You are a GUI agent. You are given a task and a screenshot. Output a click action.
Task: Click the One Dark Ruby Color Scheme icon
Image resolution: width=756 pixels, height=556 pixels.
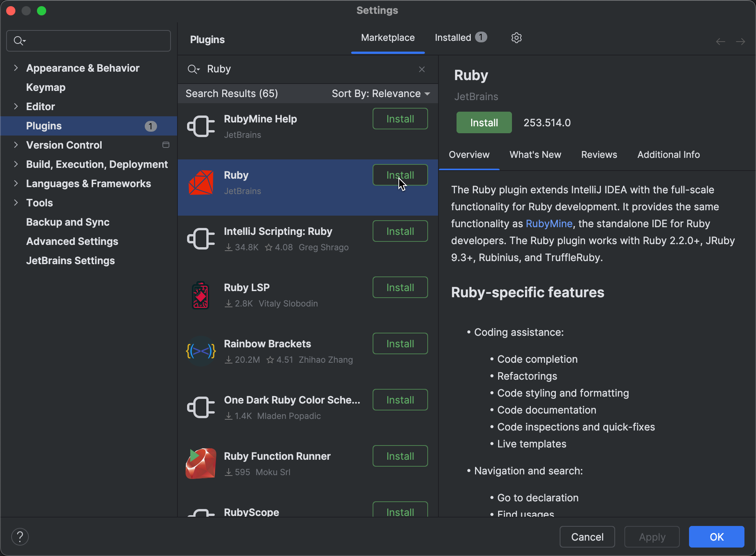click(x=201, y=407)
